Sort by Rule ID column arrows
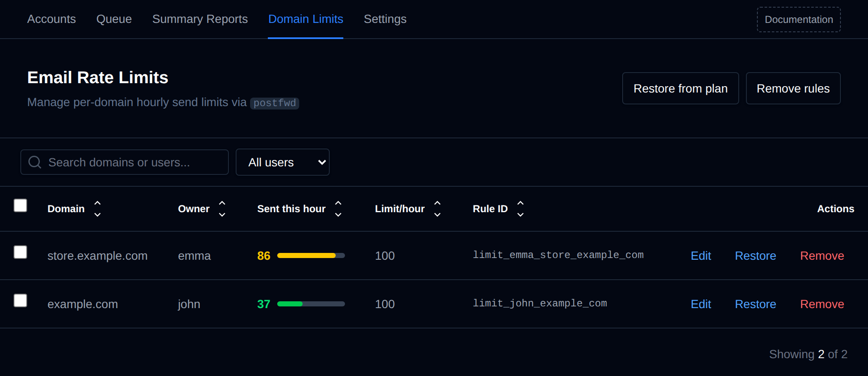Screen dimensions: 868x376 (520, 209)
